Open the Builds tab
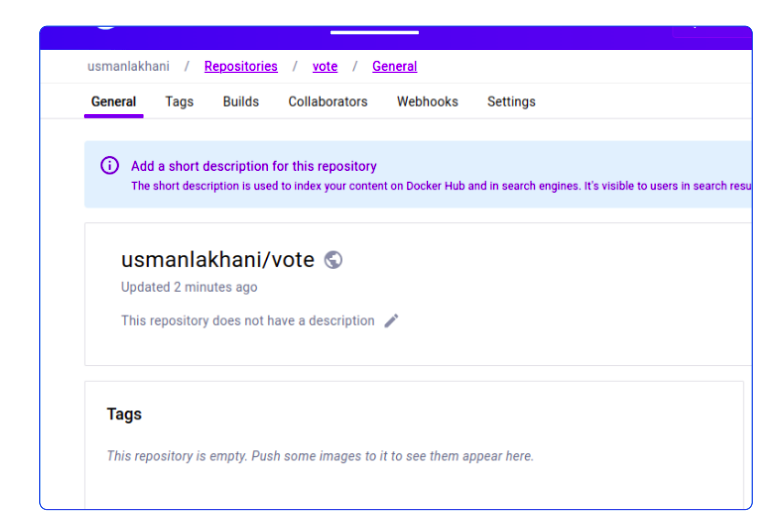 pyautogui.click(x=241, y=102)
